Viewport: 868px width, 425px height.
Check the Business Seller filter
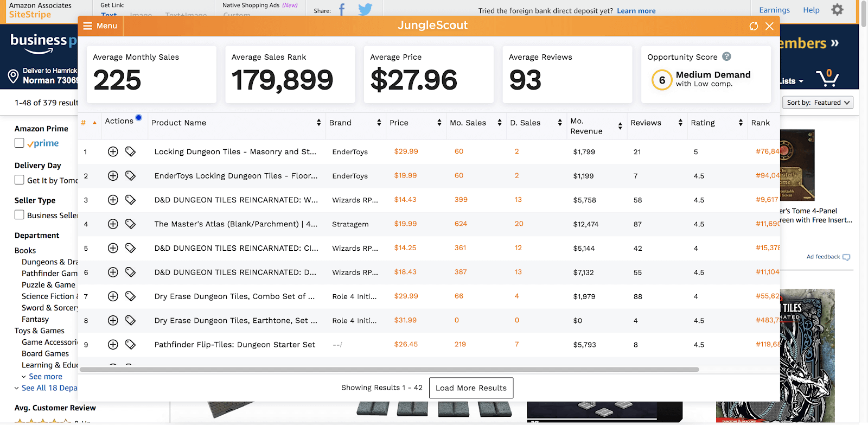coord(20,214)
